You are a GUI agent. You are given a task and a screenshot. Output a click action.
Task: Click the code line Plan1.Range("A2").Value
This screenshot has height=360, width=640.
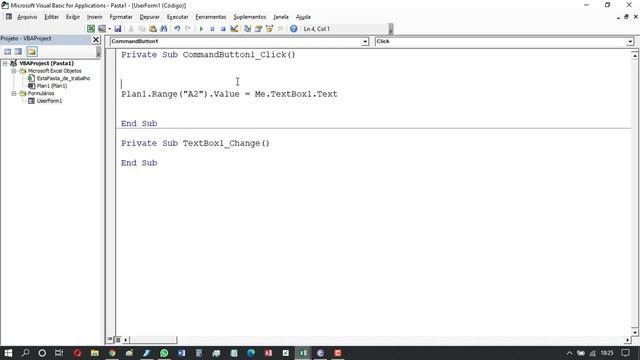coord(229,94)
